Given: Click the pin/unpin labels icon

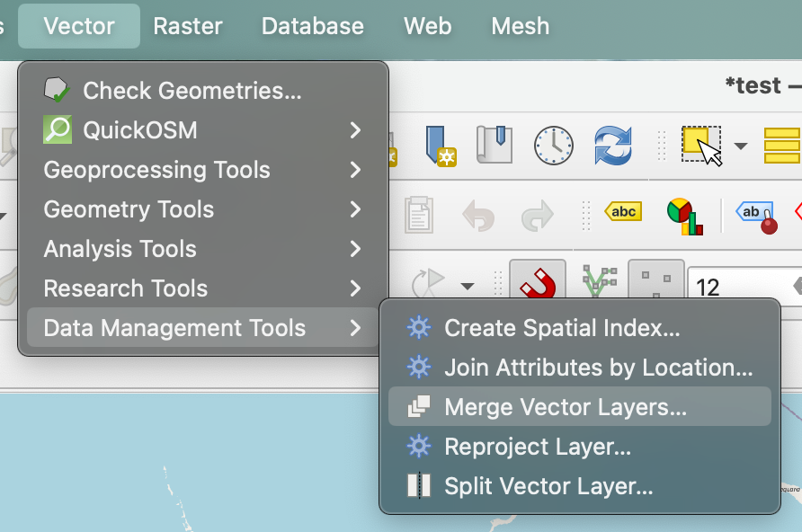Looking at the screenshot, I should click(757, 217).
